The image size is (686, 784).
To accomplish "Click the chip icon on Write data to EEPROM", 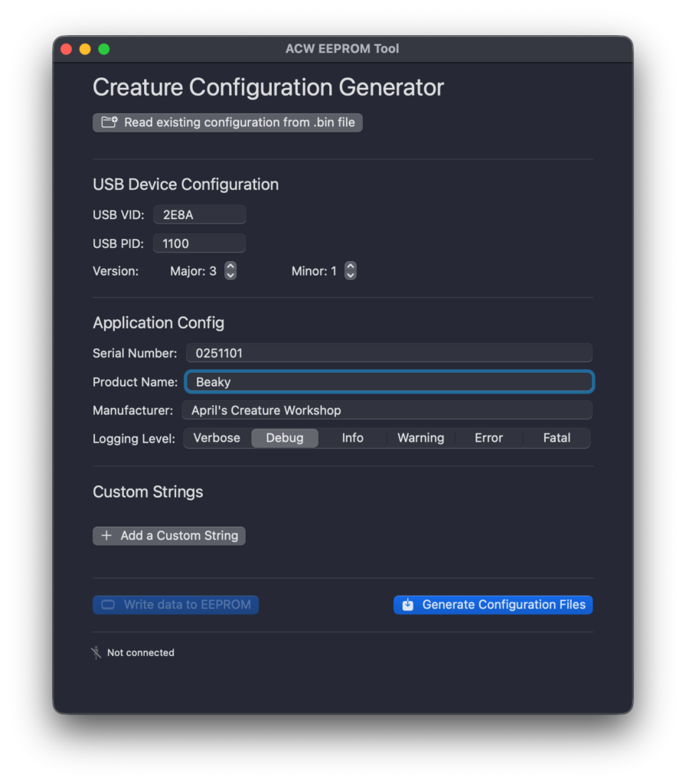I will pyautogui.click(x=108, y=605).
